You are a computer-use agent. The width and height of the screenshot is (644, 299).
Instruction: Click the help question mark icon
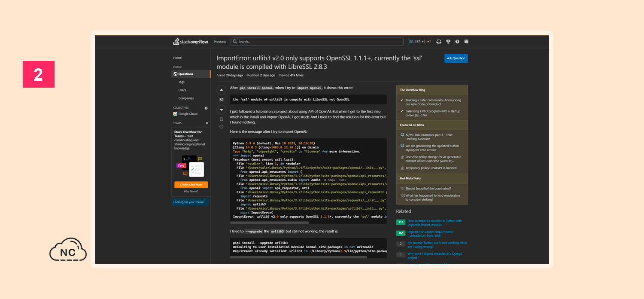(457, 42)
